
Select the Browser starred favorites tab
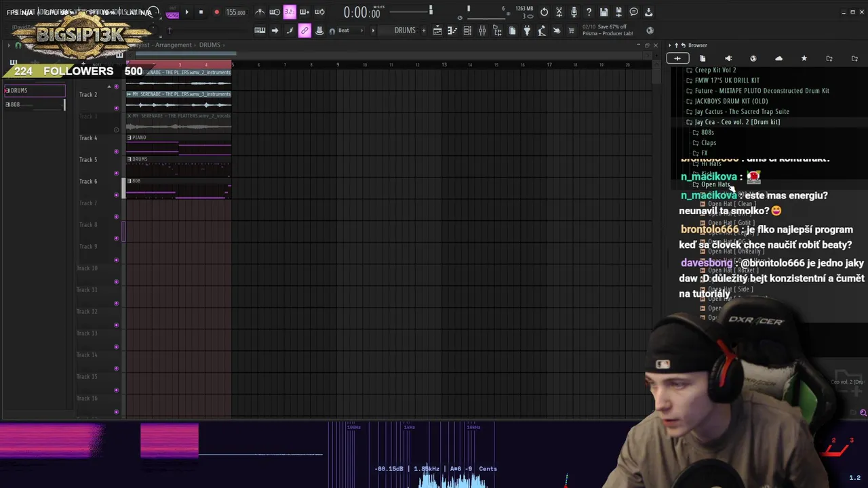[x=804, y=58]
